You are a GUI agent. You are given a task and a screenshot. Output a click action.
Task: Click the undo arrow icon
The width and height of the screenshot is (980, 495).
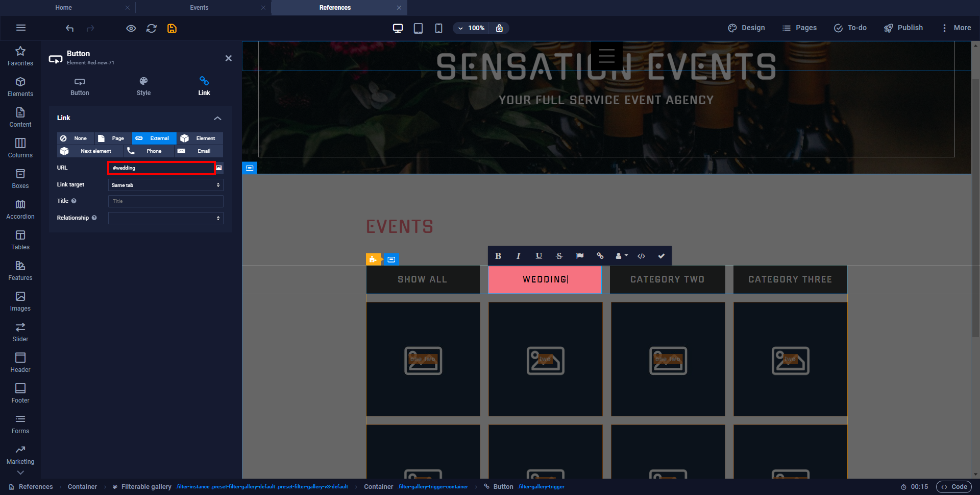(70, 28)
